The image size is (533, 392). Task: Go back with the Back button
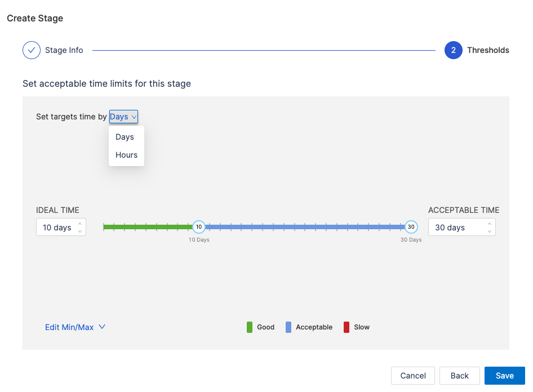point(459,376)
